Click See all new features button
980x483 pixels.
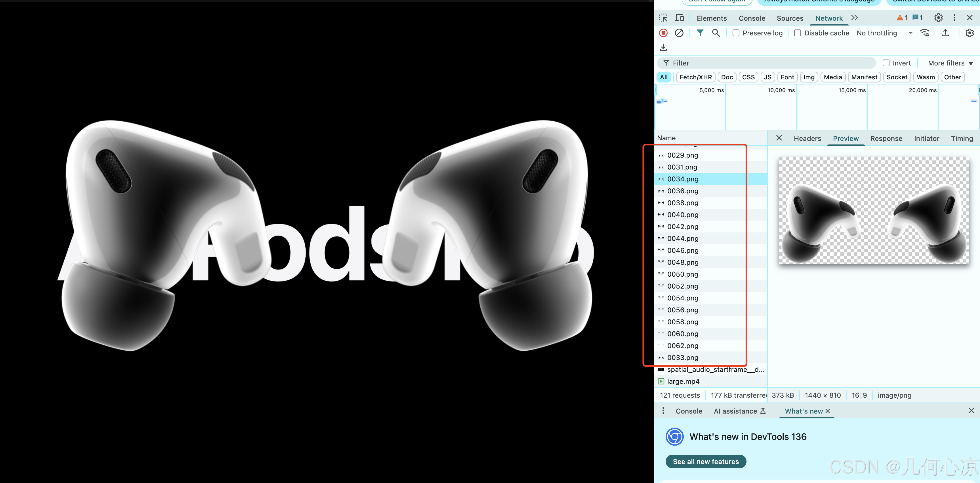706,461
